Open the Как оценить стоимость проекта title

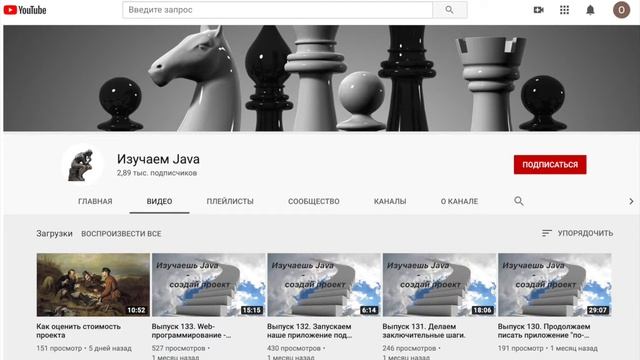[x=78, y=331]
